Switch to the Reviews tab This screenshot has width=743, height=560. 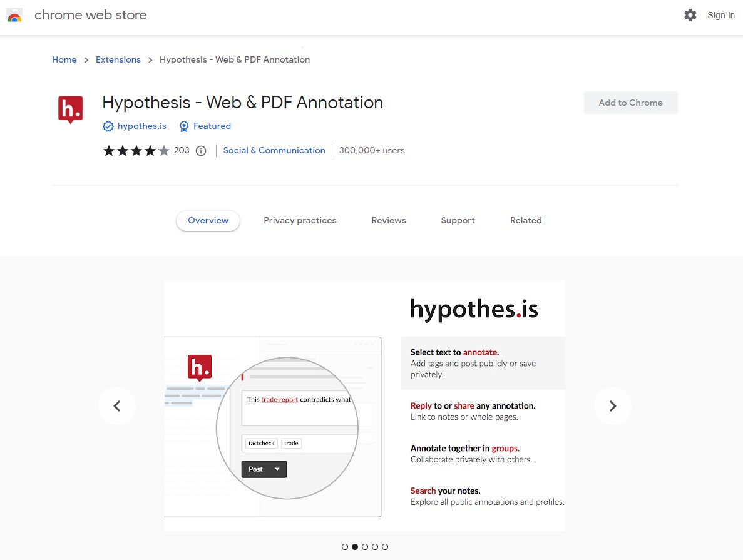point(388,220)
